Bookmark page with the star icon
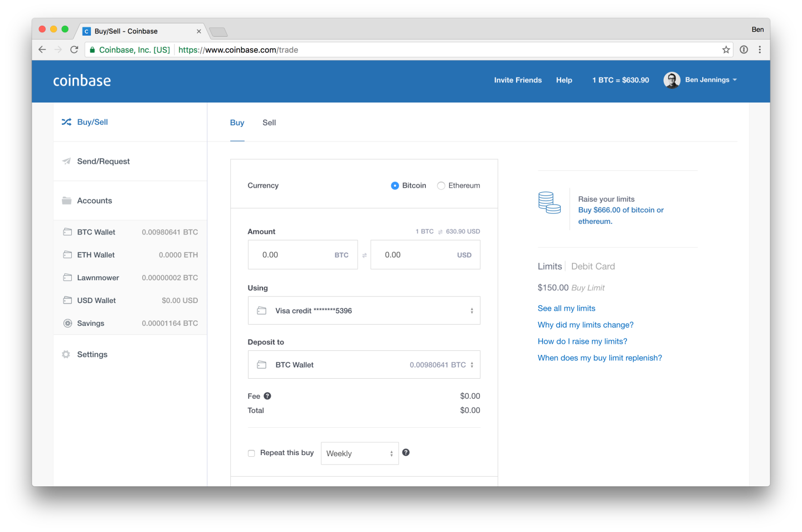This screenshot has width=802, height=532. (x=726, y=50)
